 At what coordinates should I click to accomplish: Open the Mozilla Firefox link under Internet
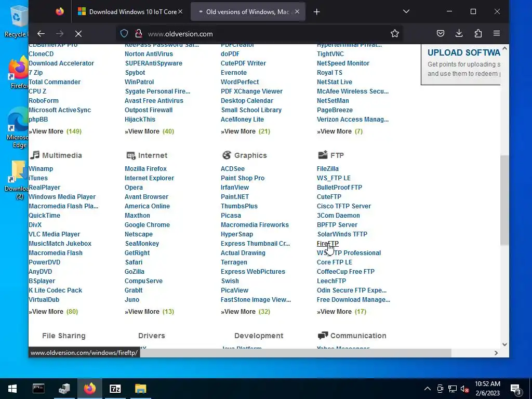[x=145, y=169]
